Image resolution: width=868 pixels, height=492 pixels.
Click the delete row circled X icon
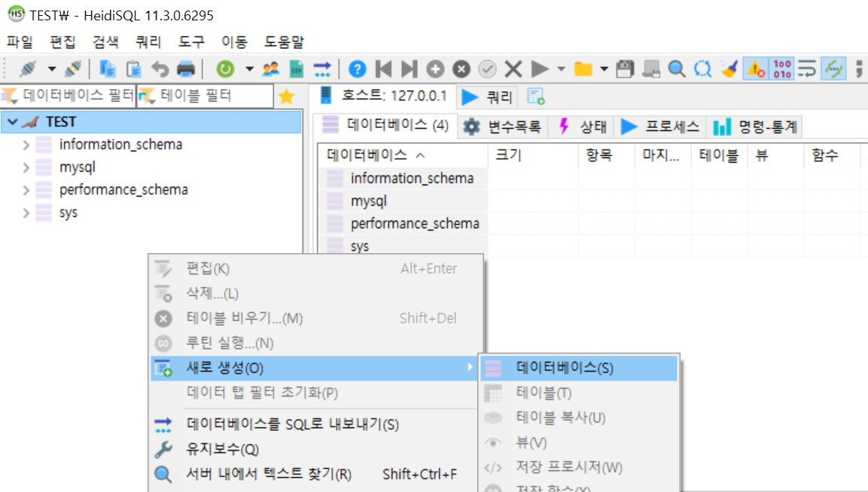click(461, 69)
